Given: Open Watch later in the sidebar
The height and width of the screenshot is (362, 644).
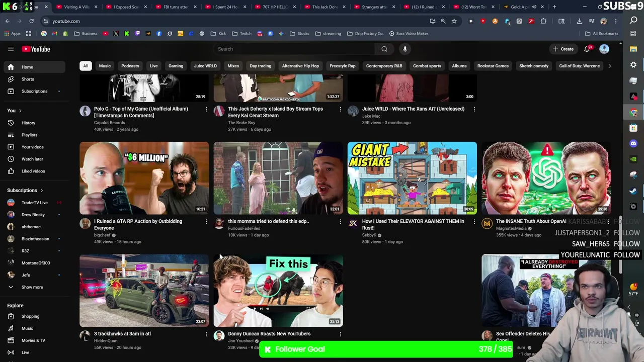Looking at the screenshot, I should pyautogui.click(x=33, y=159).
